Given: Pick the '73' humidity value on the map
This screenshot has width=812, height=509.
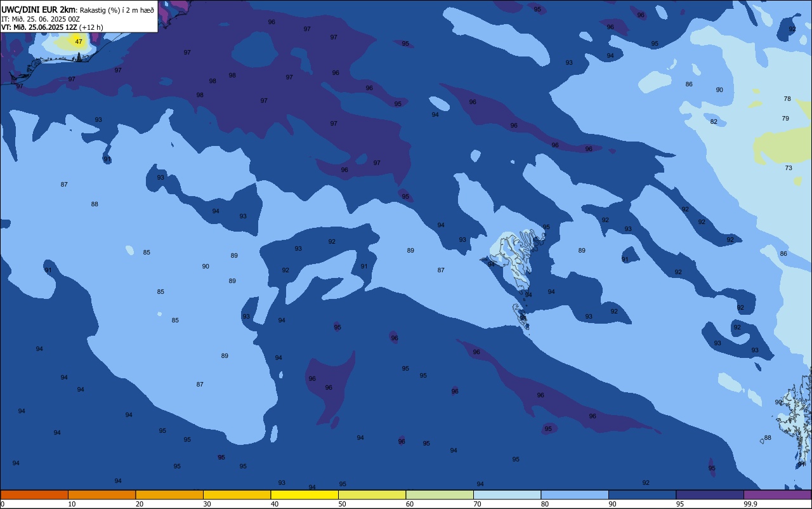Looking at the screenshot, I should pyautogui.click(x=789, y=168).
